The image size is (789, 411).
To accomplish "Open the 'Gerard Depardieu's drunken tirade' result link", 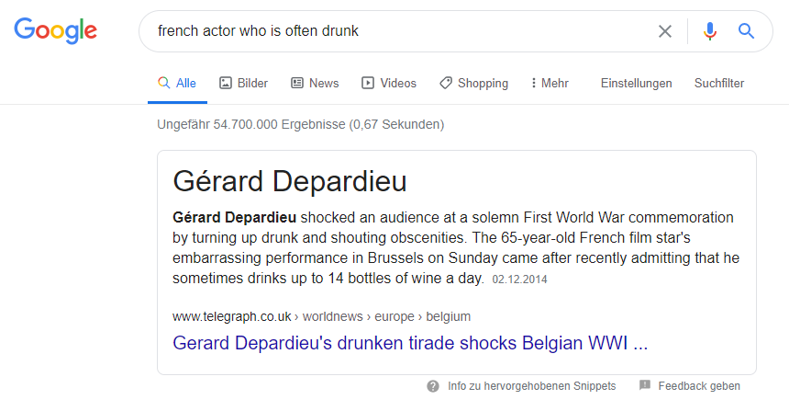I will (x=410, y=343).
